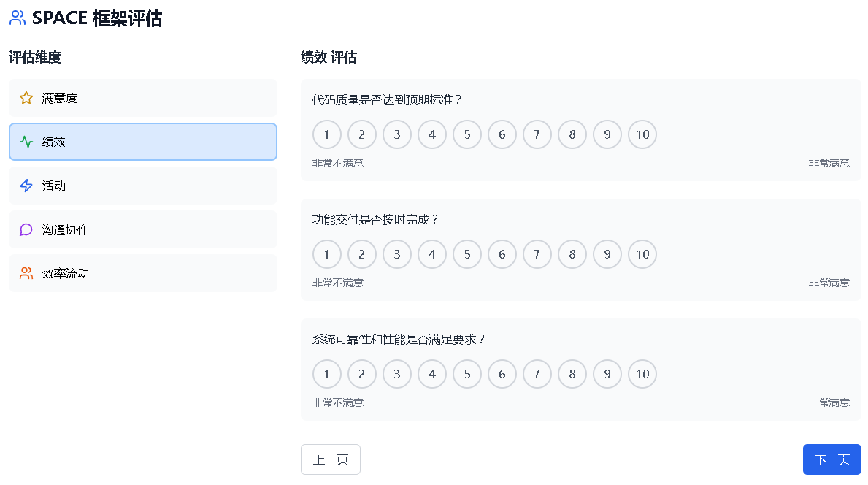Pick 3 for on-time feature delivery question
868x485 pixels.
point(397,254)
